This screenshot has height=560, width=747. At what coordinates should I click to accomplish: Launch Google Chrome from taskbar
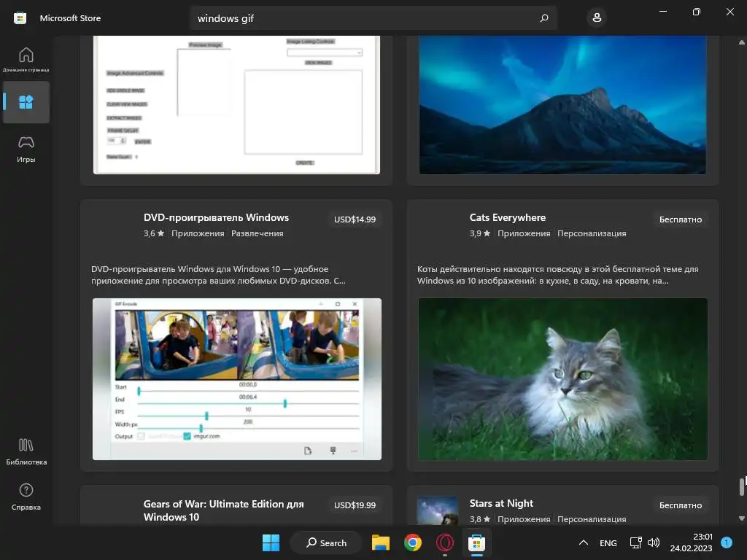pyautogui.click(x=413, y=542)
